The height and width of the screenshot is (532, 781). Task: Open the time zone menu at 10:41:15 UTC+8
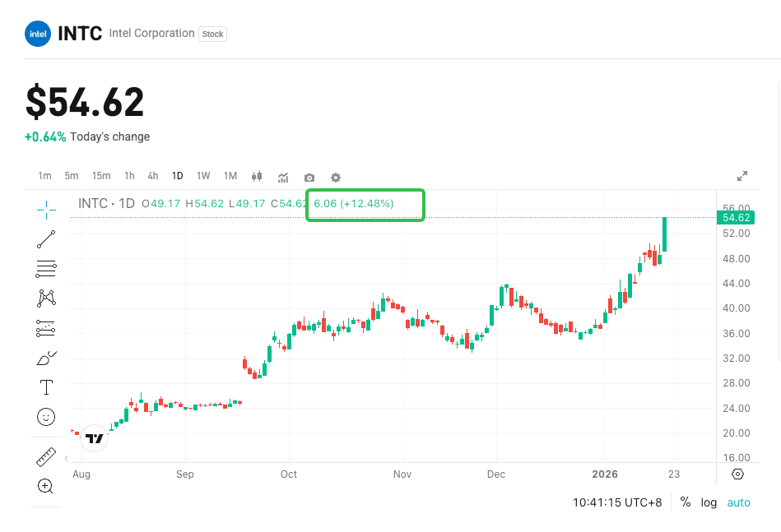(617, 502)
